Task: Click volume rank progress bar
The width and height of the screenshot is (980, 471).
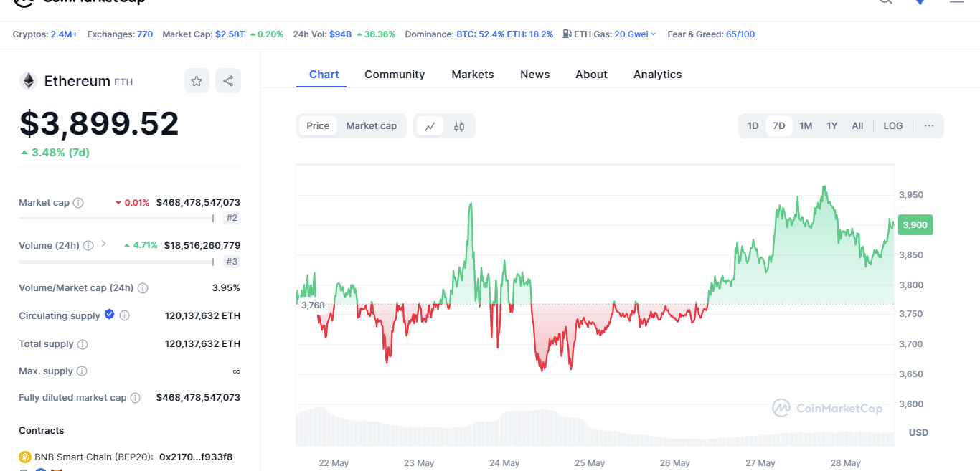Action: (116, 262)
